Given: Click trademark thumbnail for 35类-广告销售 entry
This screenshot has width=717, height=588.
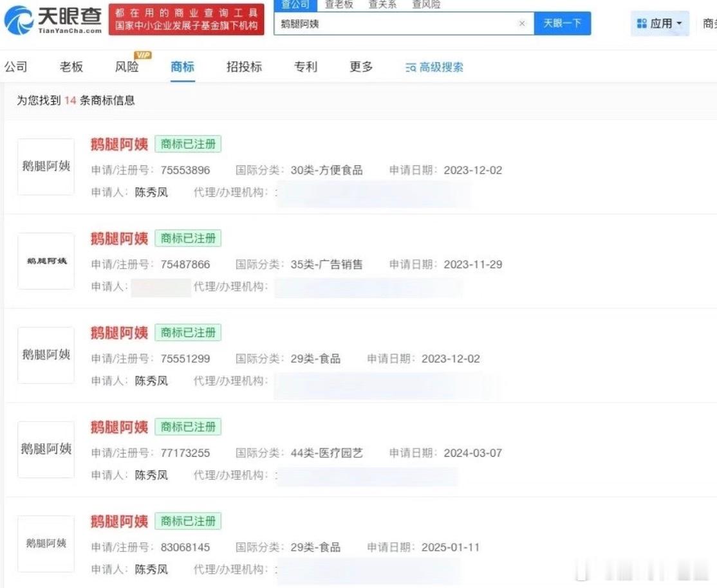Looking at the screenshot, I should 46,261.
